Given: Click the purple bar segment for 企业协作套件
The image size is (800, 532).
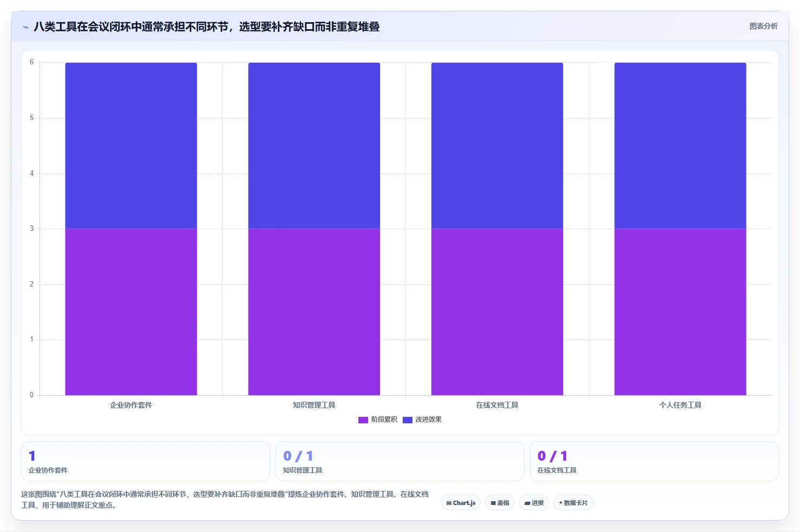Looking at the screenshot, I should click(131, 312).
